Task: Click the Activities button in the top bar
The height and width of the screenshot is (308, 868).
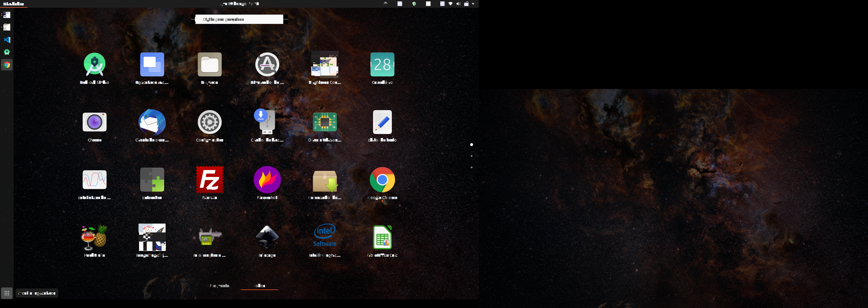Action: coord(13,4)
